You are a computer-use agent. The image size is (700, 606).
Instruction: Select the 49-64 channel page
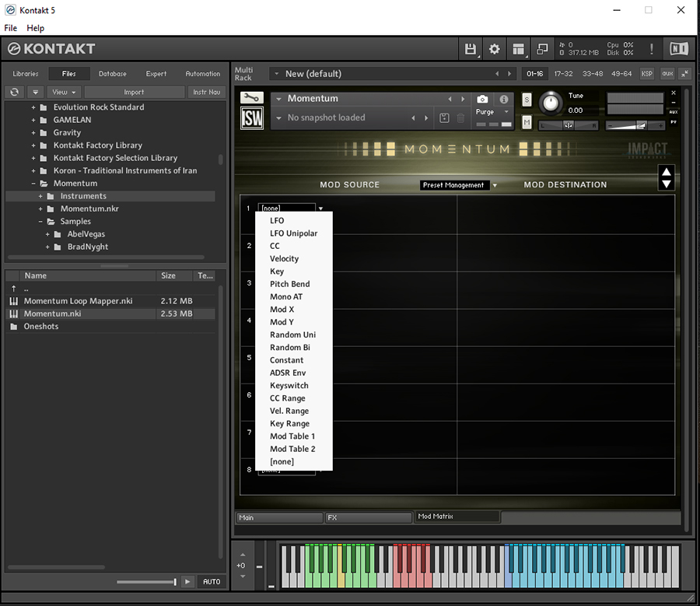[621, 74]
